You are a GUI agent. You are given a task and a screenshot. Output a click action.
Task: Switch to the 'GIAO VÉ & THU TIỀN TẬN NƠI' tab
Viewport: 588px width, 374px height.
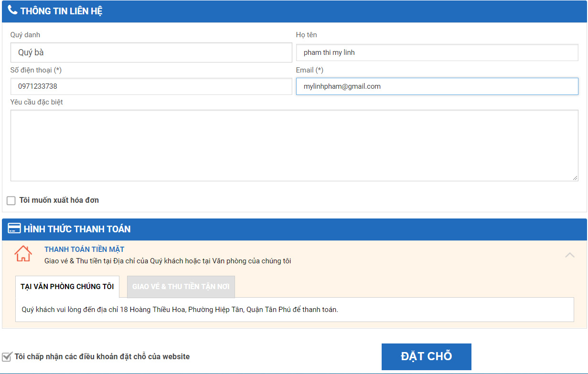[x=181, y=287]
